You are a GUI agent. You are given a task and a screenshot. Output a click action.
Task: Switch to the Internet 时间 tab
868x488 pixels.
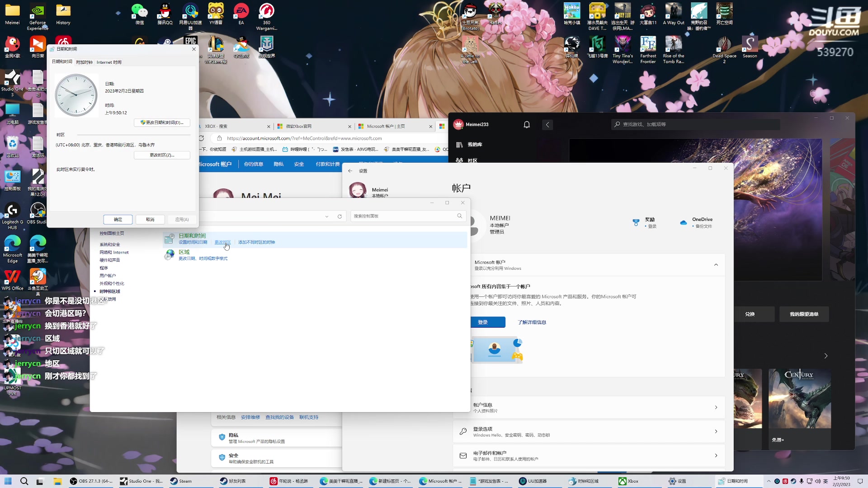tap(109, 62)
